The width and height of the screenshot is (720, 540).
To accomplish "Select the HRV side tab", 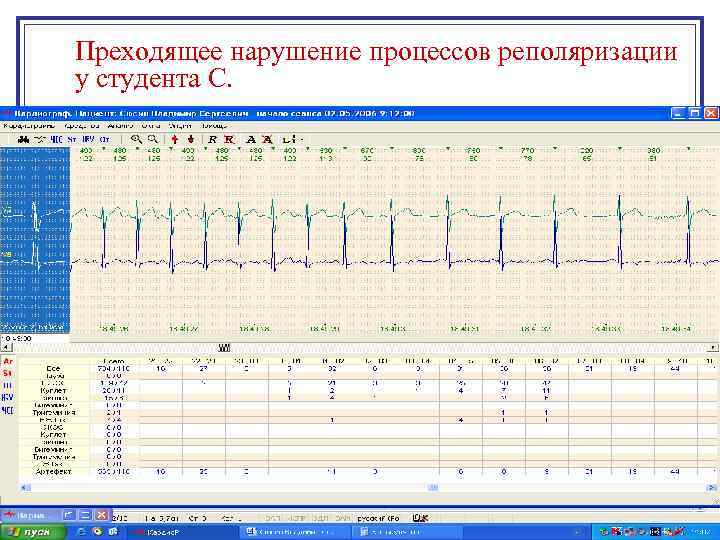I will (8, 398).
